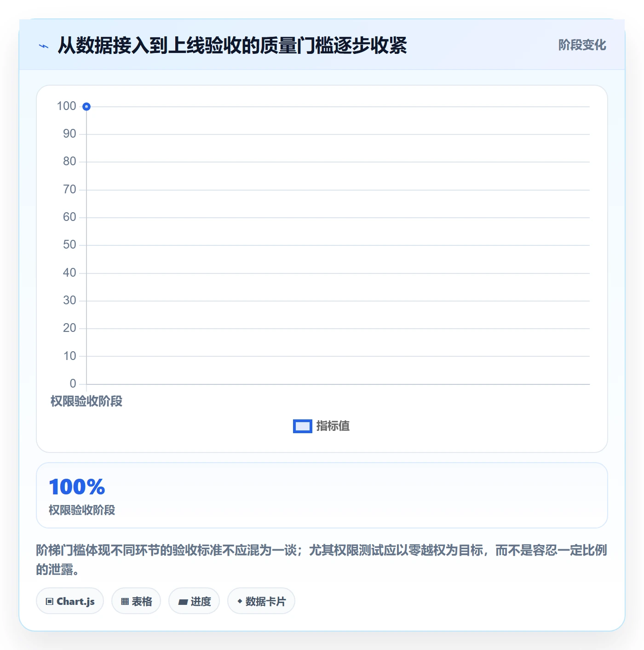644x650 pixels.
Task: Click the 100% metric value
Action: (x=77, y=487)
